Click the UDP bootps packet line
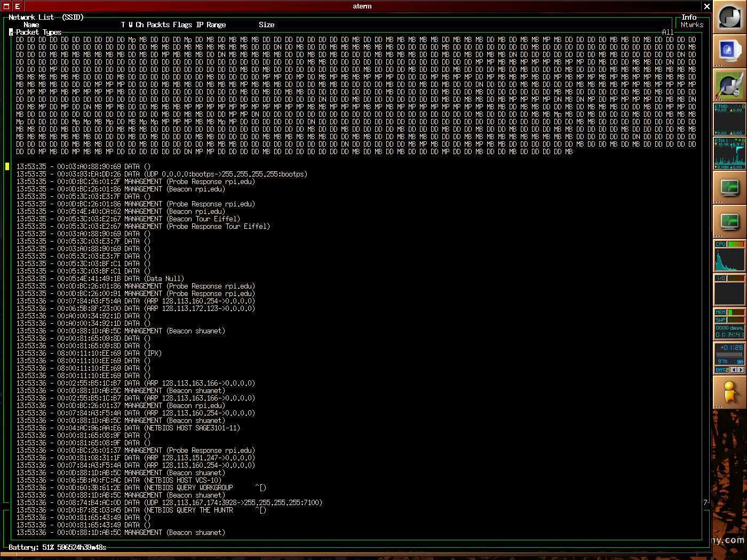Viewport: 747px width, 560px height. pos(162,174)
